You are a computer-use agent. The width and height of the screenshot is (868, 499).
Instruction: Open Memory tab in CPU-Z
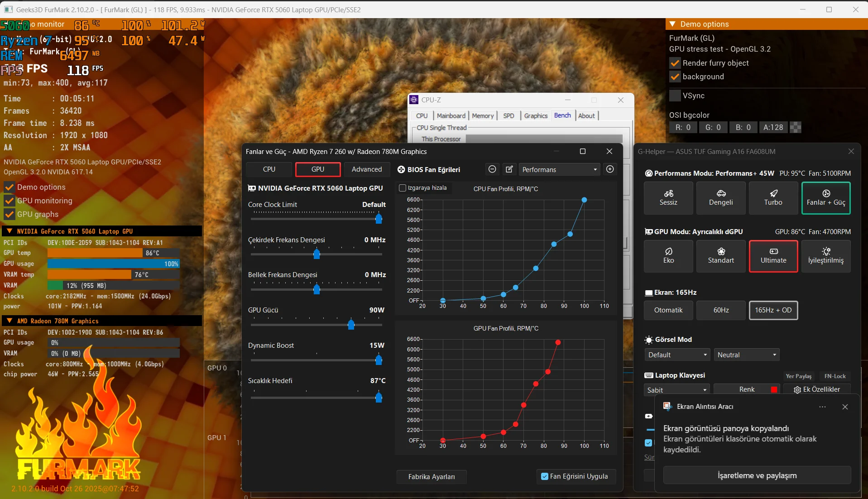click(483, 116)
